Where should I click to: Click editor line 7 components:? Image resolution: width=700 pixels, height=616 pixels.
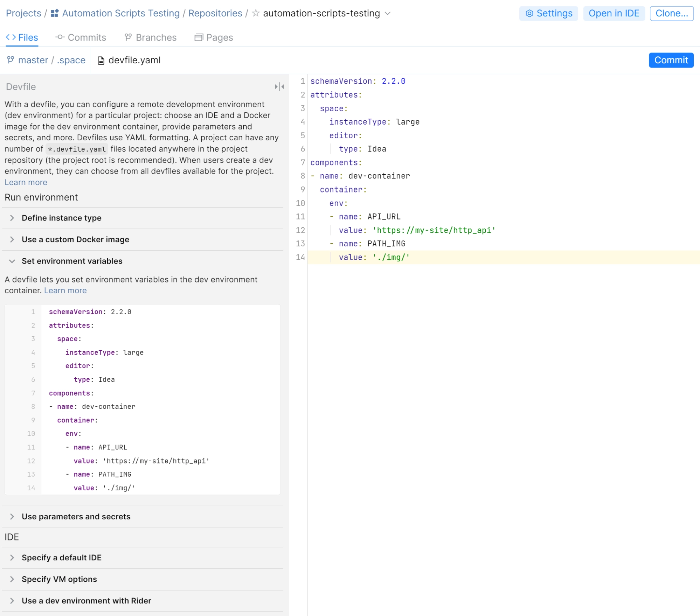[x=336, y=163]
